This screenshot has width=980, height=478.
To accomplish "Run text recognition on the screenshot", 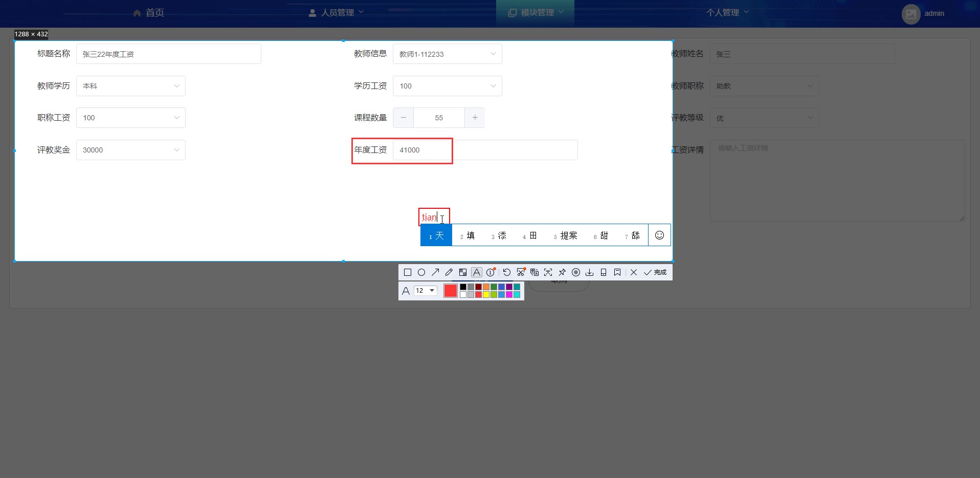I will (548, 272).
